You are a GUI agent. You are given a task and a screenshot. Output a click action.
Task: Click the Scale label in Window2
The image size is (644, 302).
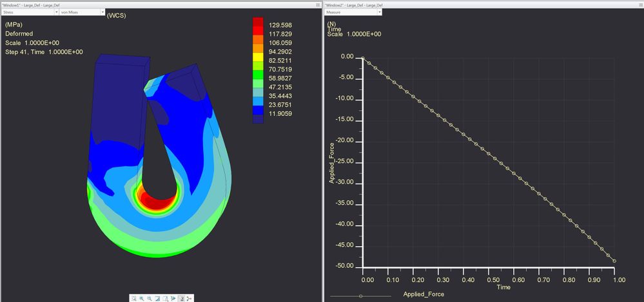tap(354, 34)
